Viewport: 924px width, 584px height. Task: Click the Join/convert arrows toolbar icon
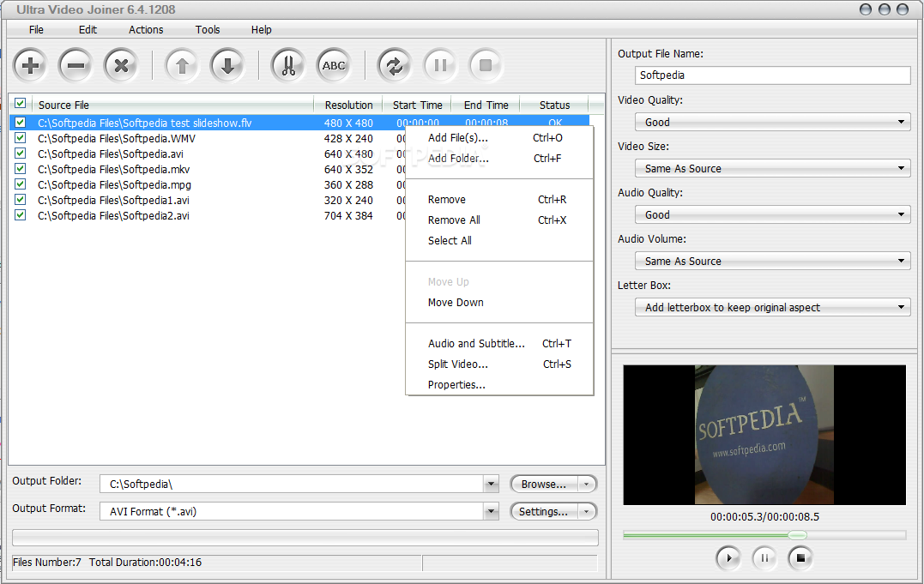point(395,65)
